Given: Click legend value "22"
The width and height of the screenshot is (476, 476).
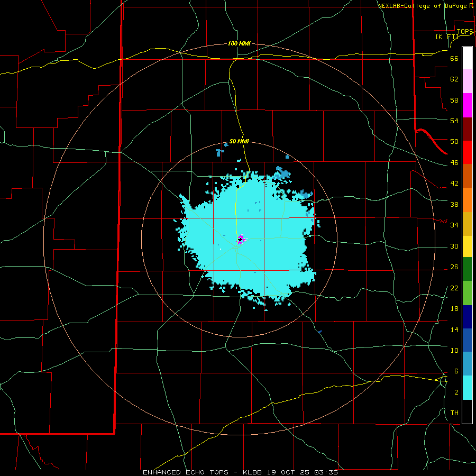Looking at the screenshot, I should coord(454,288).
